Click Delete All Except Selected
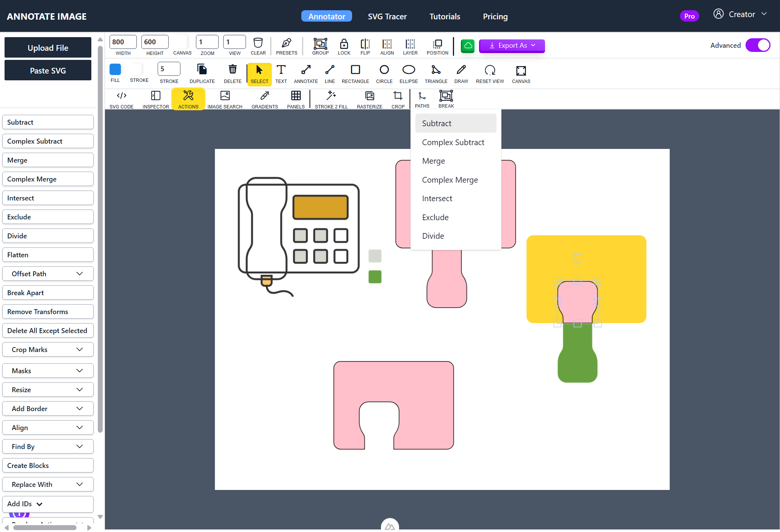This screenshot has width=780, height=532. coord(48,330)
